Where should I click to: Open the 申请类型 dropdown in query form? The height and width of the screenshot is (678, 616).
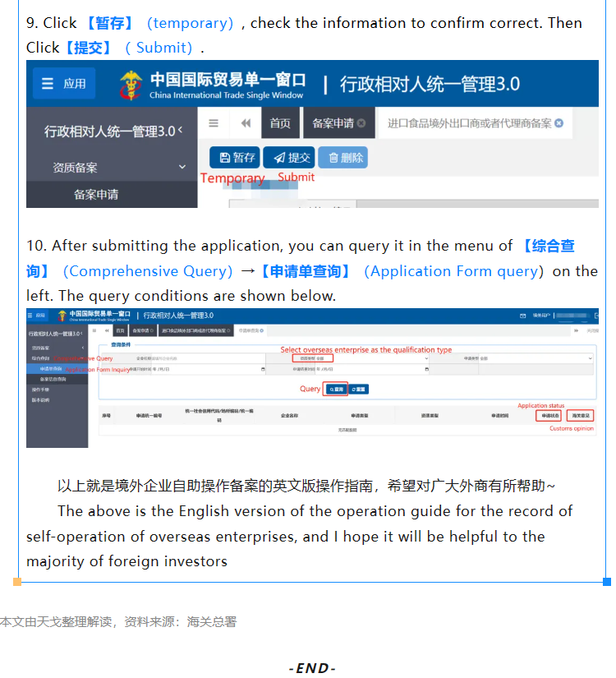tap(535, 358)
